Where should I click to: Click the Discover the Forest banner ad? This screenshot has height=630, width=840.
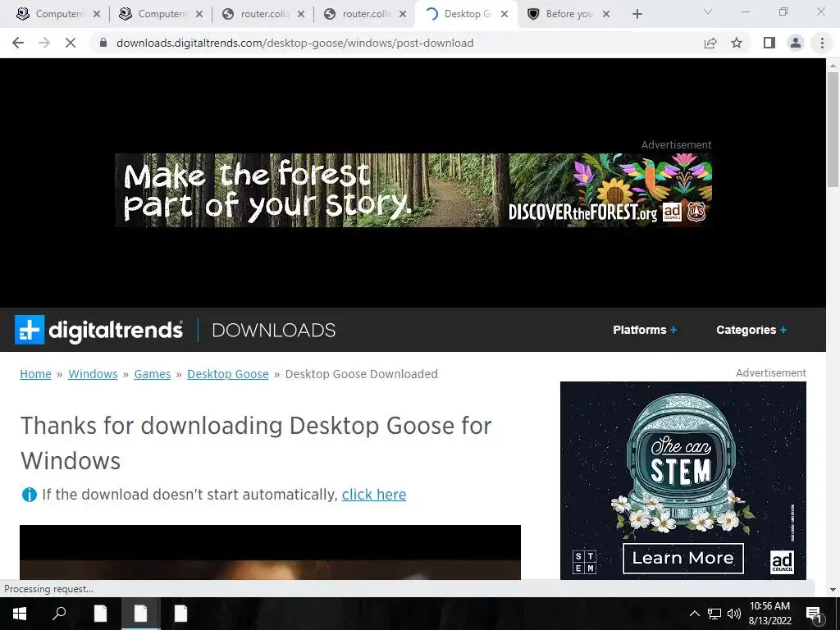[x=413, y=190]
